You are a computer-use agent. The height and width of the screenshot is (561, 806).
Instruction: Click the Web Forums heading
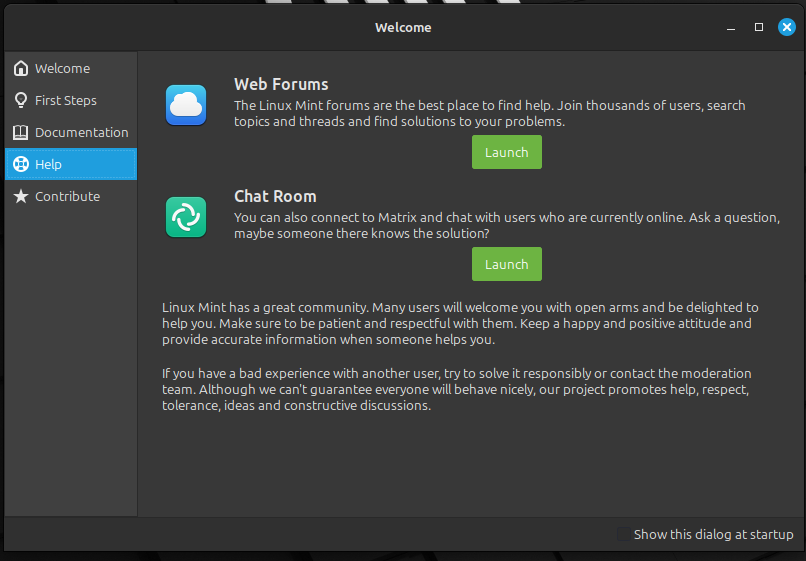click(x=281, y=84)
